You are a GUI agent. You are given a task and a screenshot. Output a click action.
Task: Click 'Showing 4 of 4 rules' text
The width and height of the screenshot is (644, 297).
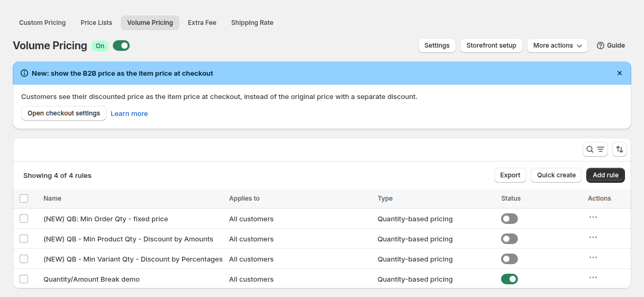pyautogui.click(x=57, y=176)
